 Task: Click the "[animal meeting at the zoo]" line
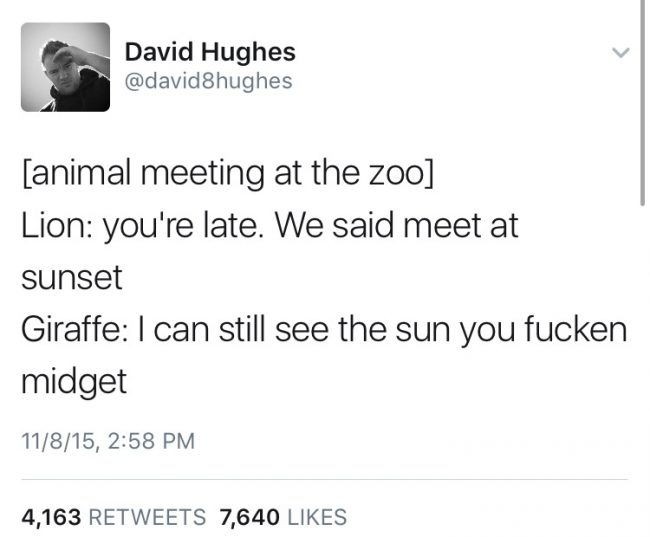227,173
